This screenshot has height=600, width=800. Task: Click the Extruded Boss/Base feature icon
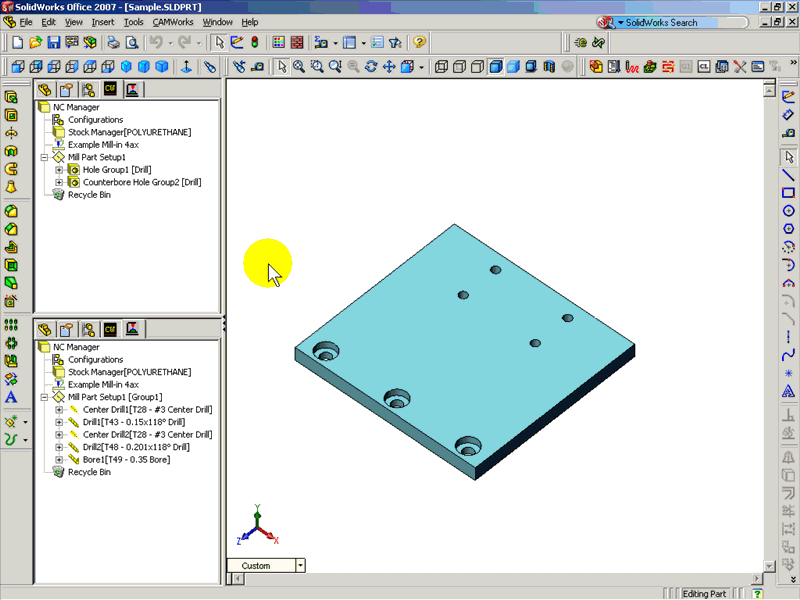coord(11,97)
